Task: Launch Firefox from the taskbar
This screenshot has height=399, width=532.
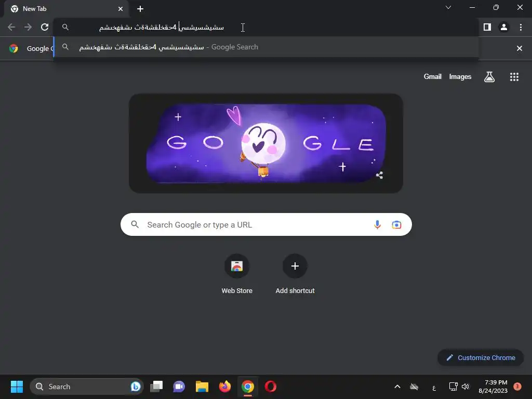Action: coord(224,387)
